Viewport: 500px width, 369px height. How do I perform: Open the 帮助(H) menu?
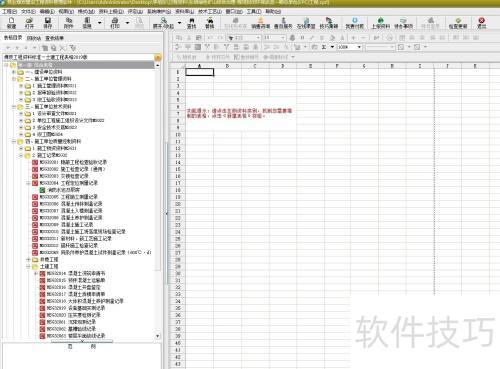pyautogui.click(x=273, y=11)
